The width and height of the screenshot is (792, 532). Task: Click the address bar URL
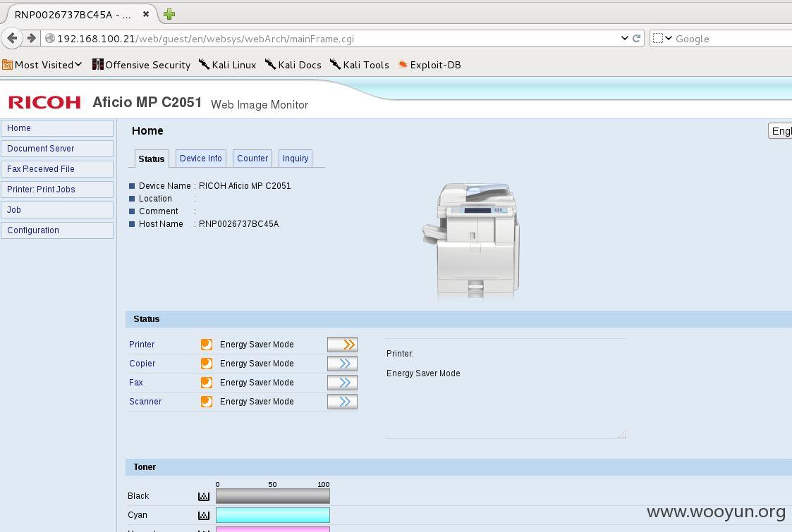point(205,39)
